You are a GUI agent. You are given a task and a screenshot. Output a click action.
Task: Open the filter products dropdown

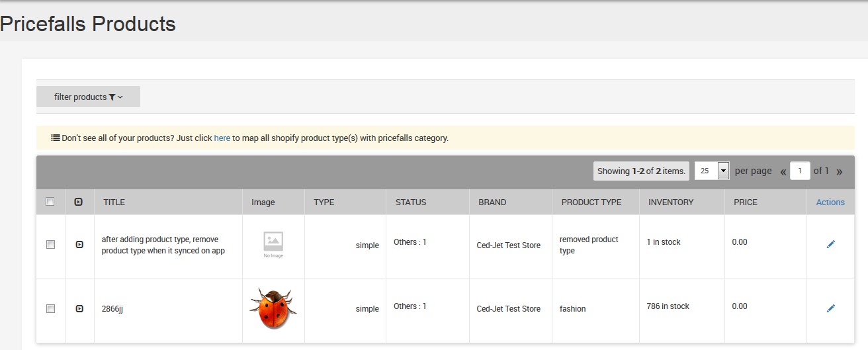pyautogui.click(x=88, y=97)
